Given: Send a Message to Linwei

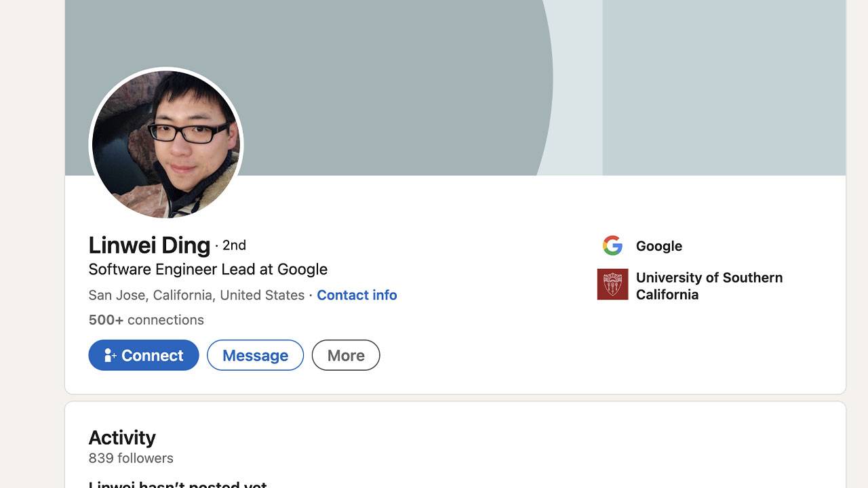Looking at the screenshot, I should [x=255, y=355].
